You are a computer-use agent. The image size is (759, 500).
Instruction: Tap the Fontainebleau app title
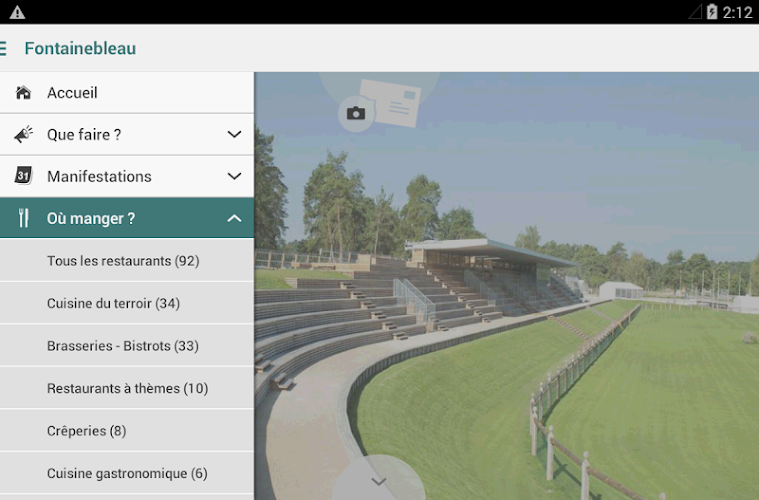(80, 48)
